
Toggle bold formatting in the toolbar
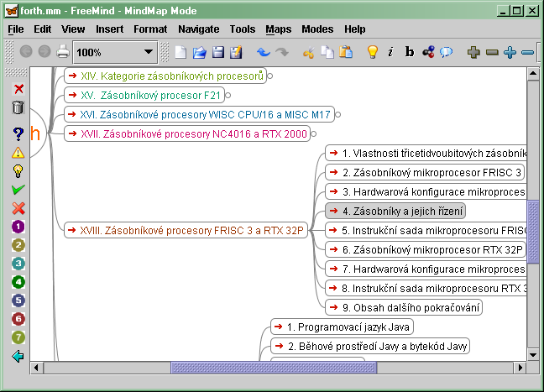pos(410,52)
